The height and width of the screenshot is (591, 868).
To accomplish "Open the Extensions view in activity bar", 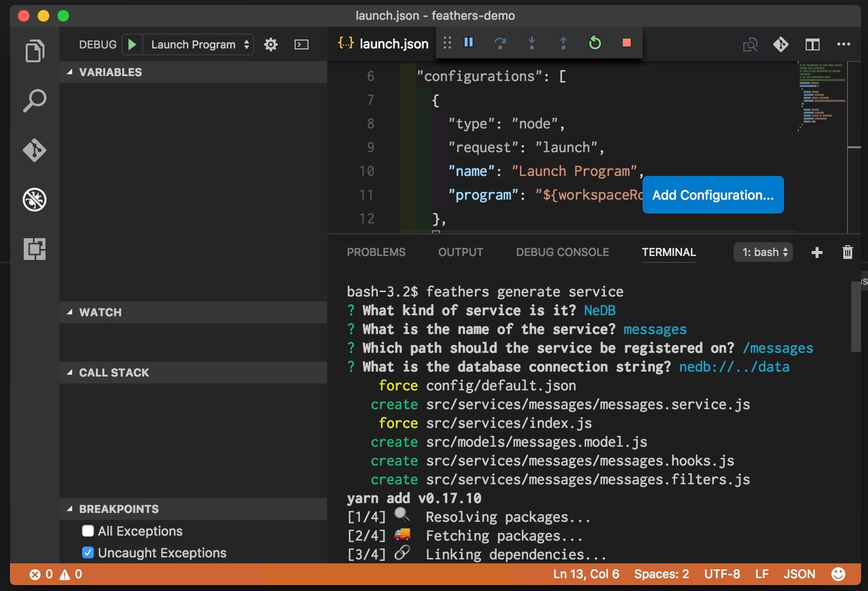I will point(35,249).
